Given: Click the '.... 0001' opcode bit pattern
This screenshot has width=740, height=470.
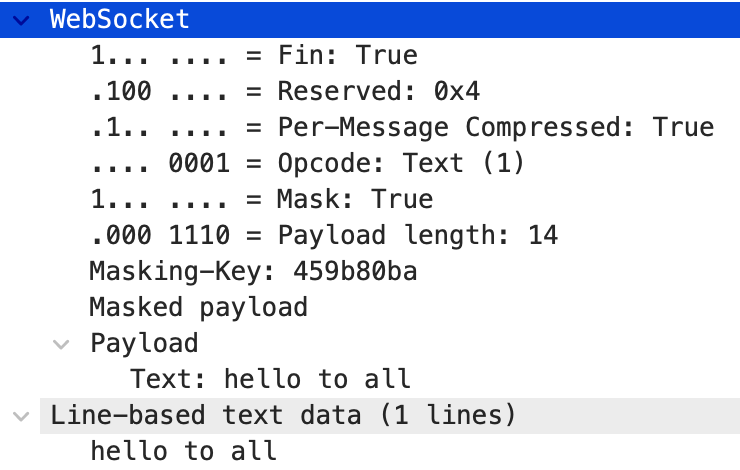Looking at the screenshot, I should click(158, 163).
